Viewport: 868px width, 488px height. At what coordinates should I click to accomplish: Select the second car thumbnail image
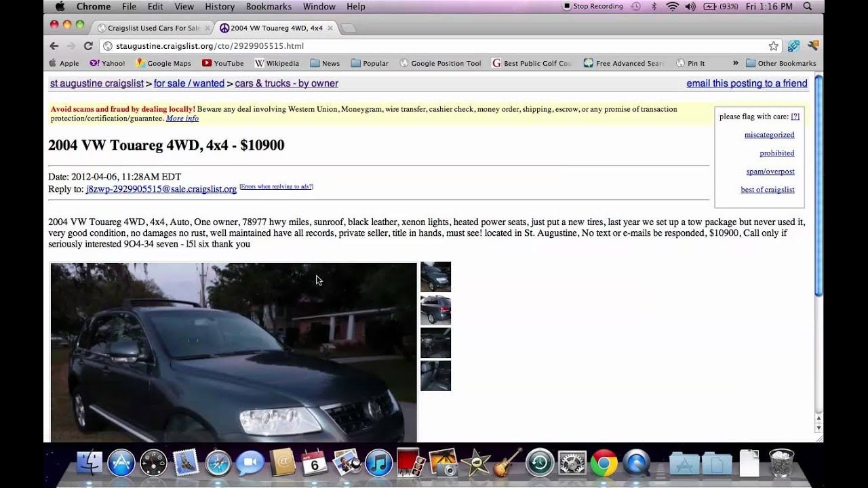tap(435, 310)
